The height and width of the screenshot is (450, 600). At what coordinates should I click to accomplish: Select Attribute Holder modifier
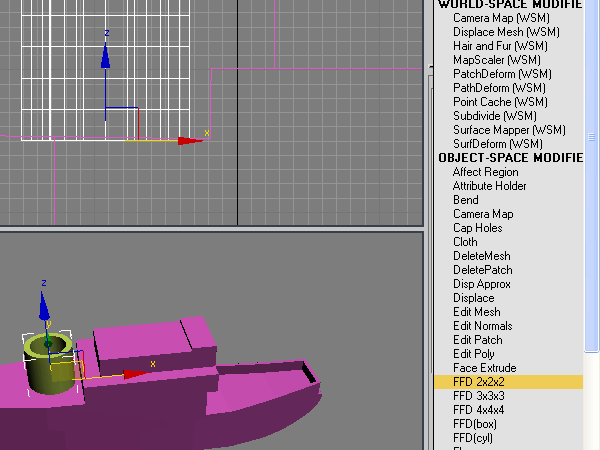pos(489,186)
